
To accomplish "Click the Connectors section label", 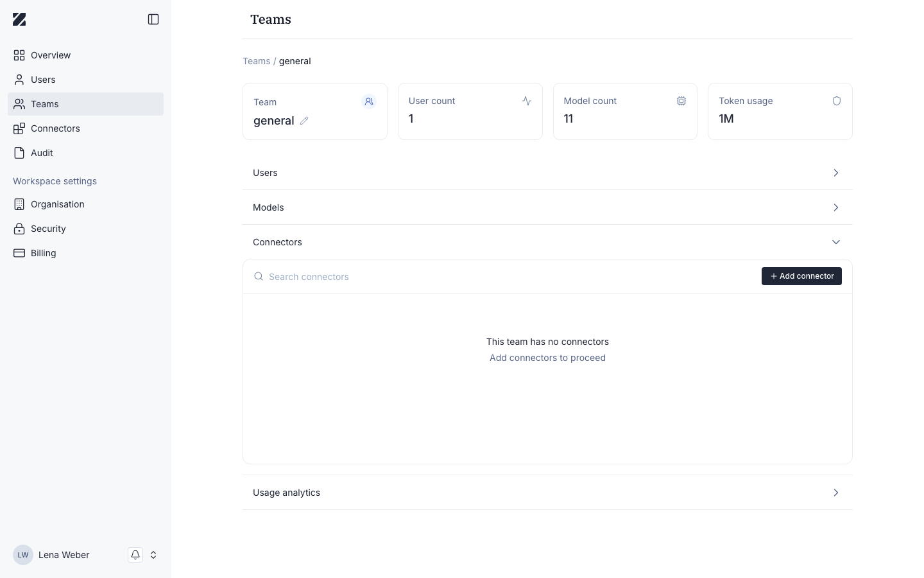I will pyautogui.click(x=277, y=242).
